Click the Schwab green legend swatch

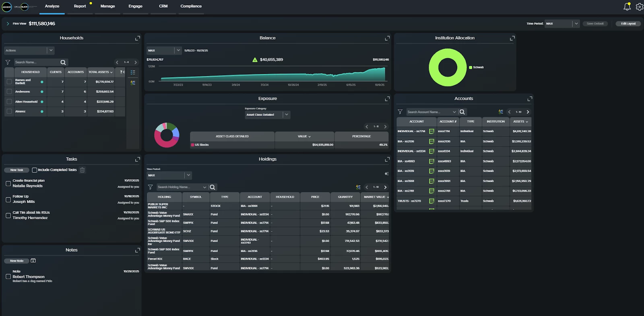pyautogui.click(x=471, y=67)
